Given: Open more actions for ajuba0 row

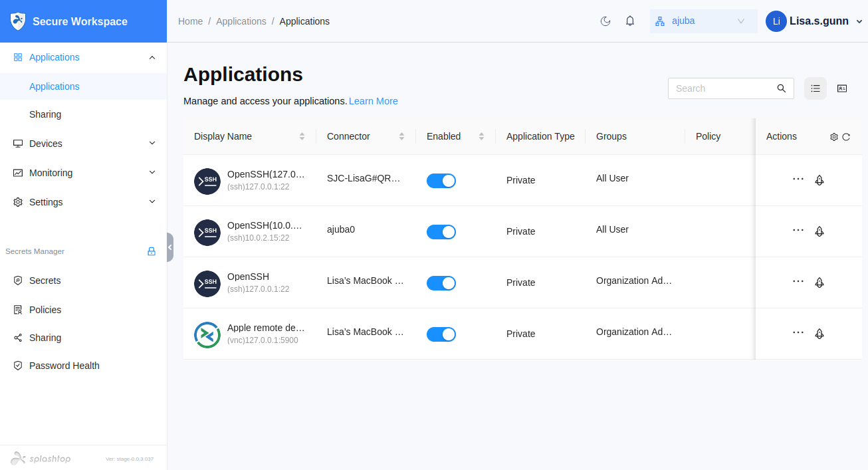Looking at the screenshot, I should click(x=798, y=231).
